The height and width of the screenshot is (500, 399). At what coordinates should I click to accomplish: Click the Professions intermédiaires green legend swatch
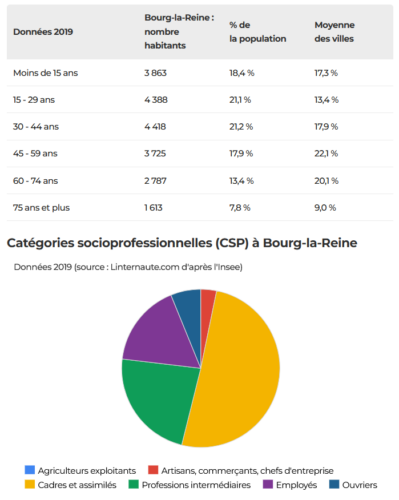(134, 484)
